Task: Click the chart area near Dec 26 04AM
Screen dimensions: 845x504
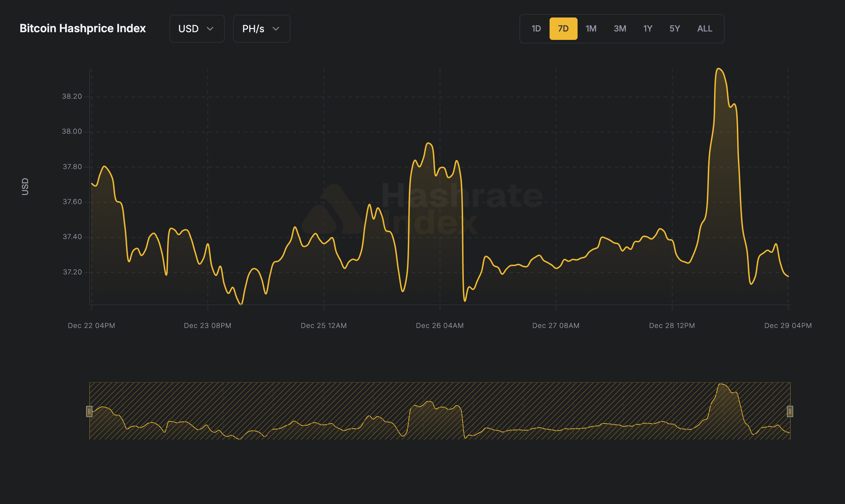Action: (x=440, y=210)
